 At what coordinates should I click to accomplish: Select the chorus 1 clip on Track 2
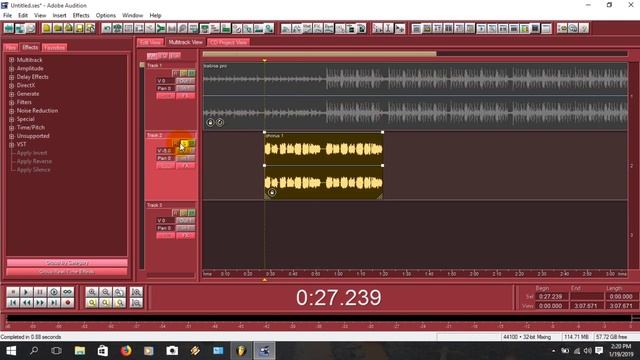pos(323,166)
